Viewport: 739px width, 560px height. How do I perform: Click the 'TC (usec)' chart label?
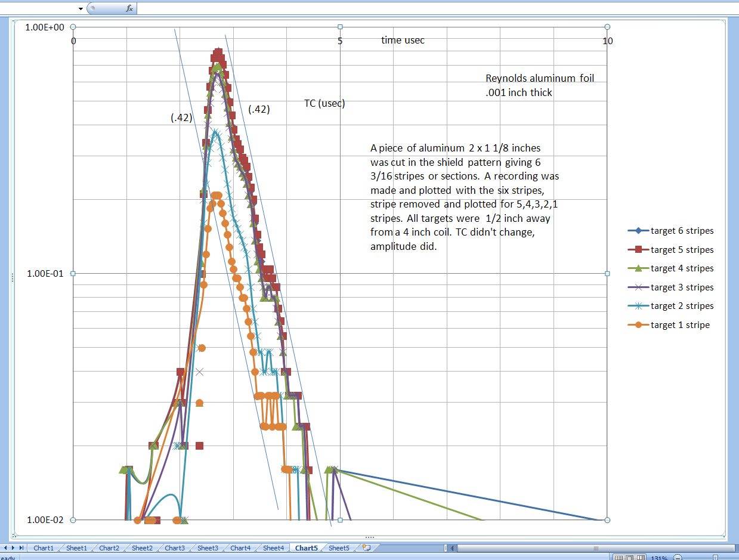(x=324, y=103)
